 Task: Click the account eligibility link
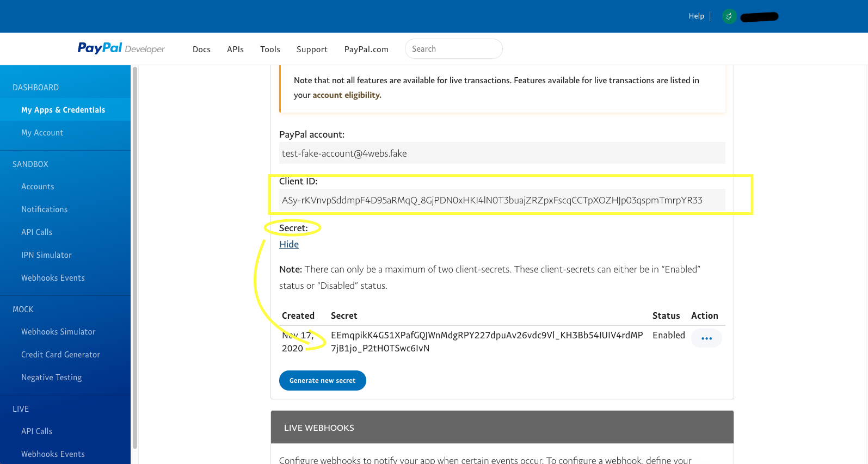coord(347,95)
